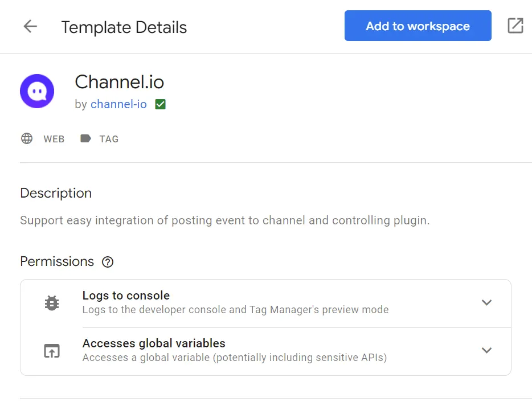Click the Description heading
Image resolution: width=532 pixels, height=406 pixels.
point(56,193)
